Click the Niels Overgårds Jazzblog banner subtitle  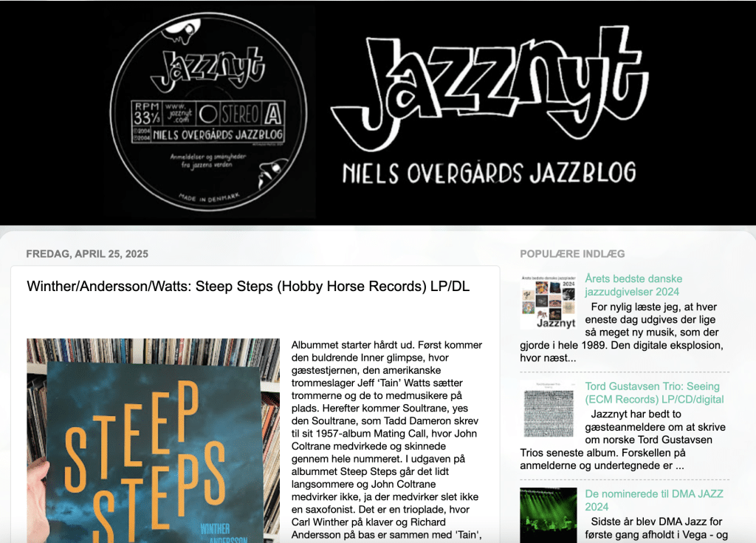click(489, 174)
